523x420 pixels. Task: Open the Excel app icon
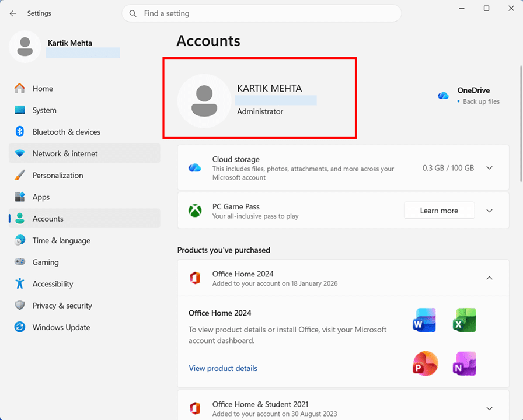pos(465,320)
